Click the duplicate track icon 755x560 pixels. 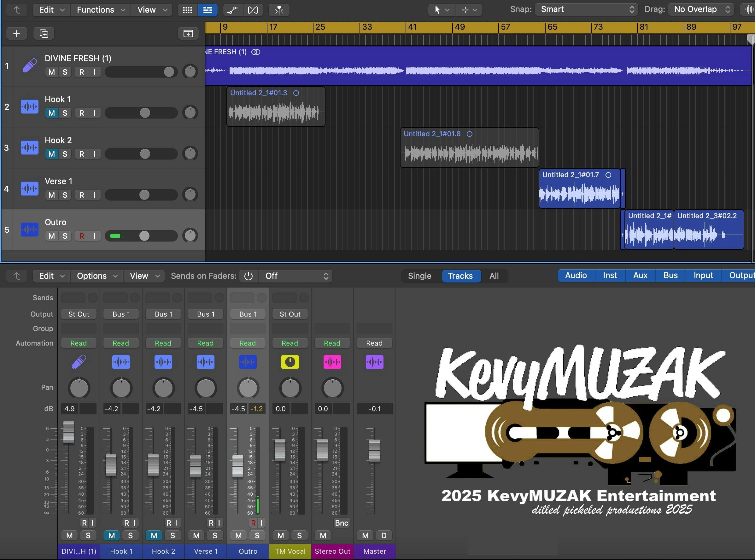click(44, 33)
